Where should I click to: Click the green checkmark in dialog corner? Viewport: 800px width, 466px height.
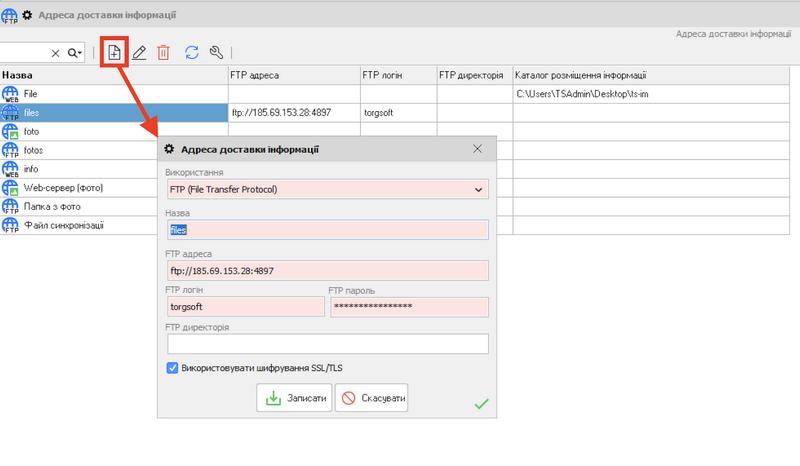tap(481, 403)
